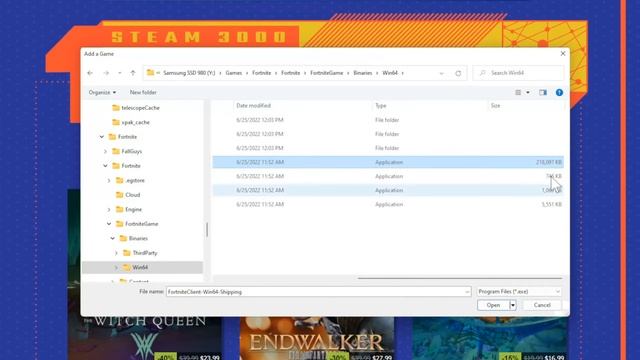Screen dimensions: 640x360
Task: Open Witch Queen banner in Steam
Action: 145,338
